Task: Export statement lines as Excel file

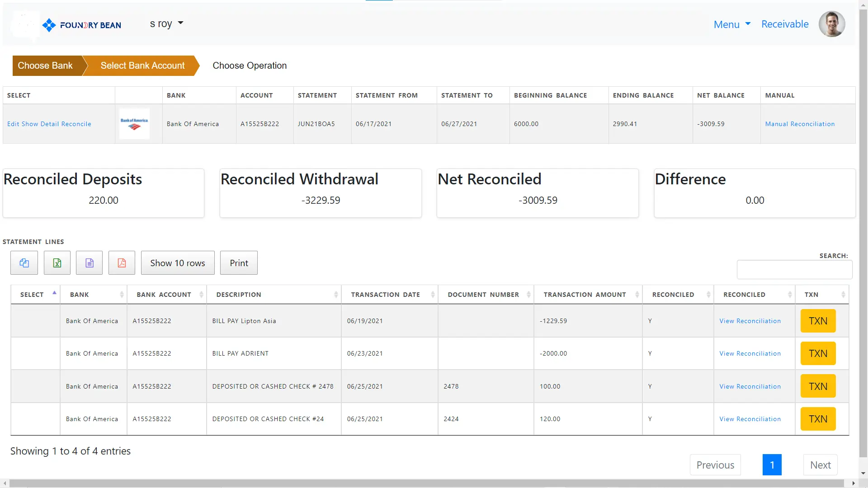Action: coord(57,263)
